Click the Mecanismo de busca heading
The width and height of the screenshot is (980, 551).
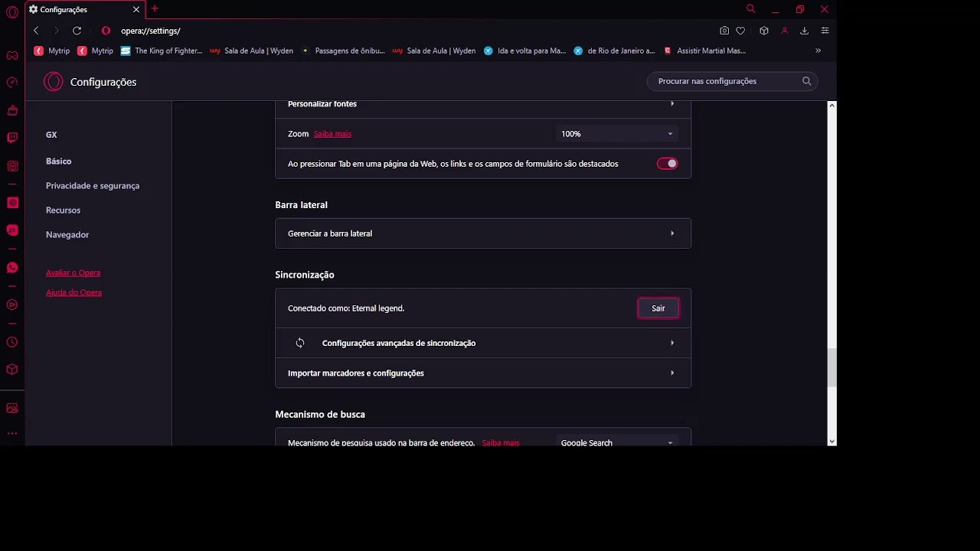[320, 414]
